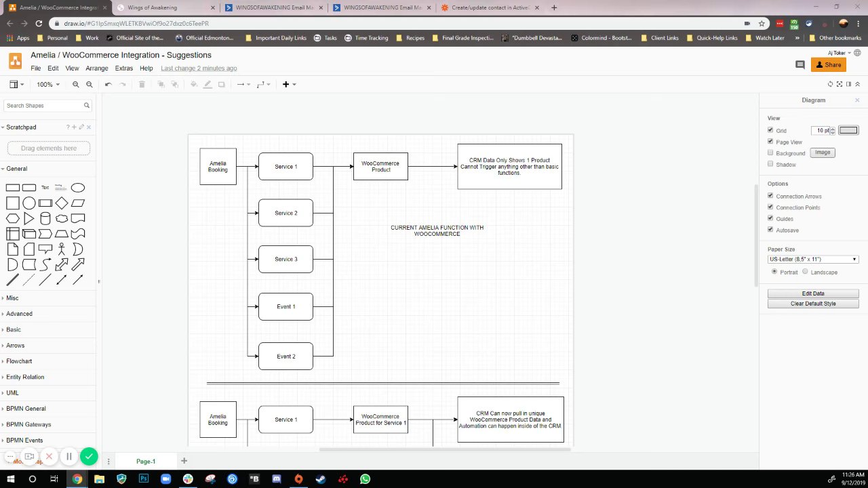
Task: Undo the last change
Action: point(108,85)
